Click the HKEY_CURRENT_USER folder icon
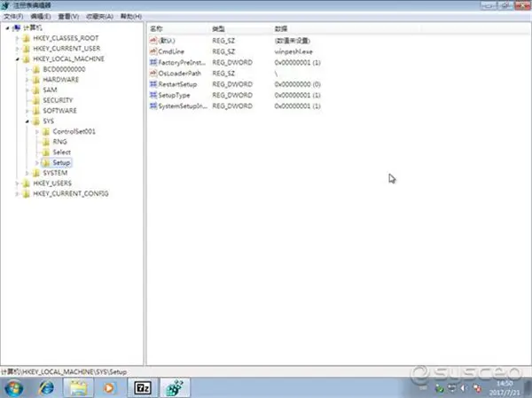This screenshot has height=398, width=532. coord(26,49)
